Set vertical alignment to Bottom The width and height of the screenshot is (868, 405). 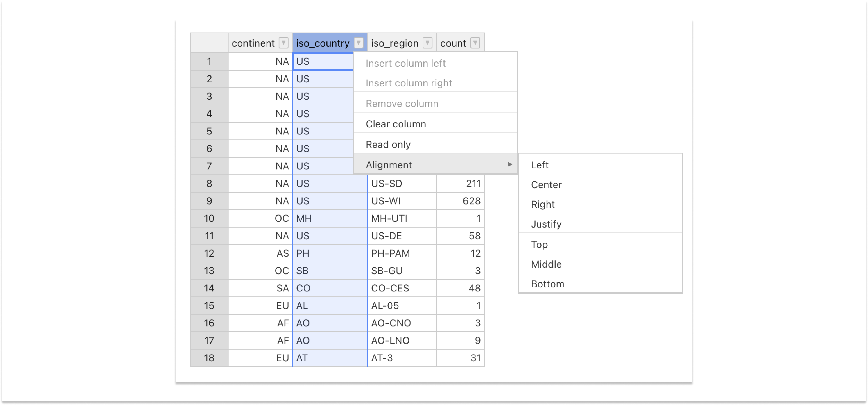pyautogui.click(x=547, y=284)
